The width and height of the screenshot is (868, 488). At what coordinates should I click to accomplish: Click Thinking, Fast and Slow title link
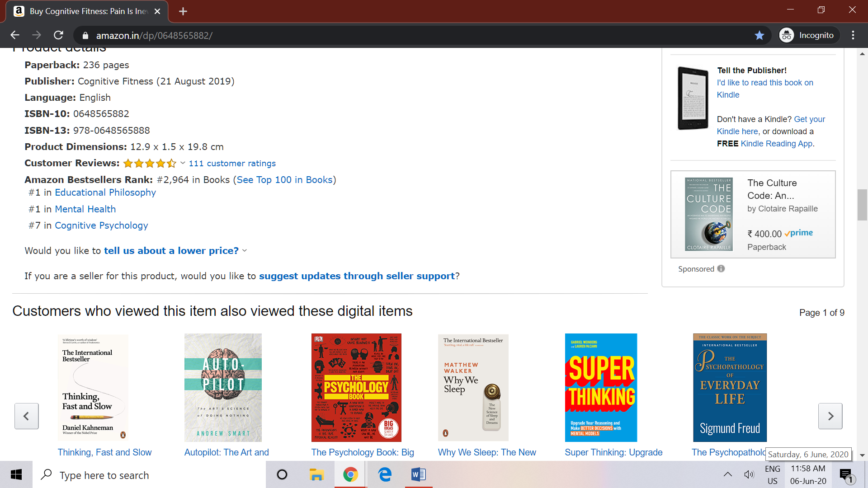104,452
